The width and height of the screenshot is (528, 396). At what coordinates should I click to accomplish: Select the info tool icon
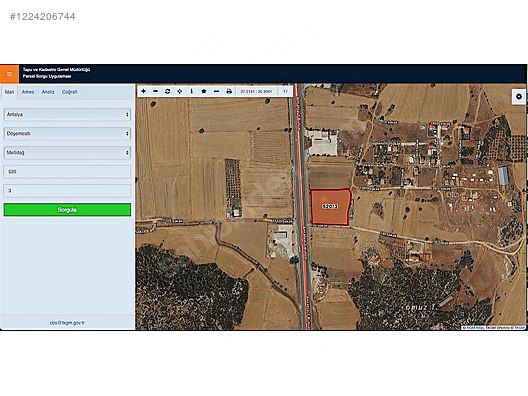[192, 91]
